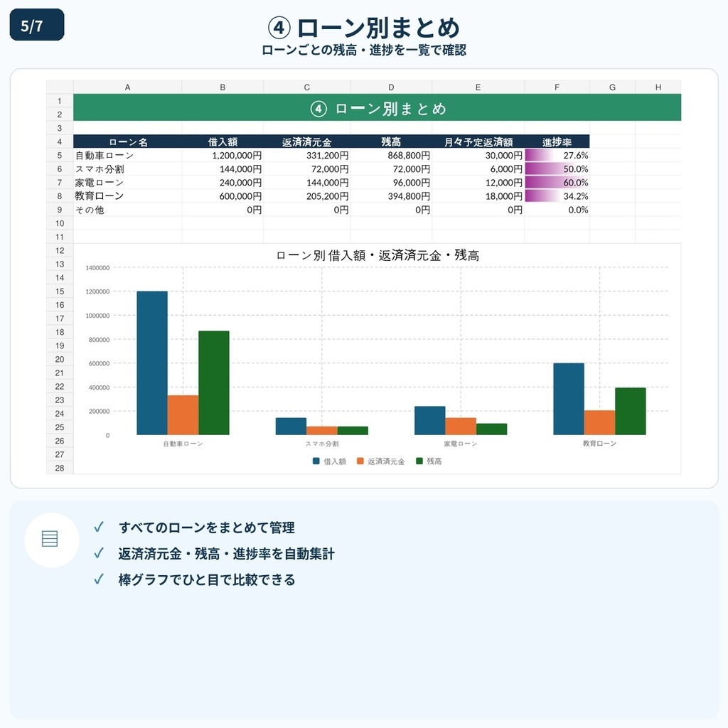Select column F header

click(557, 87)
